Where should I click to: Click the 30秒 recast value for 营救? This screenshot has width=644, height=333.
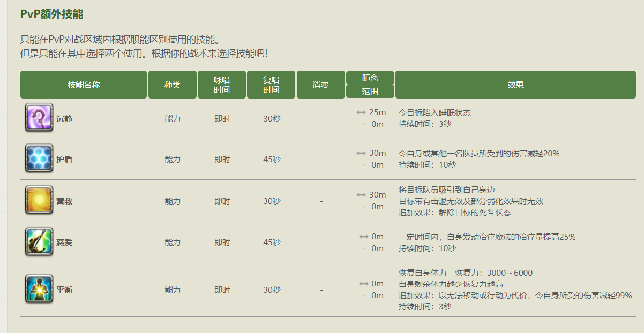(272, 201)
